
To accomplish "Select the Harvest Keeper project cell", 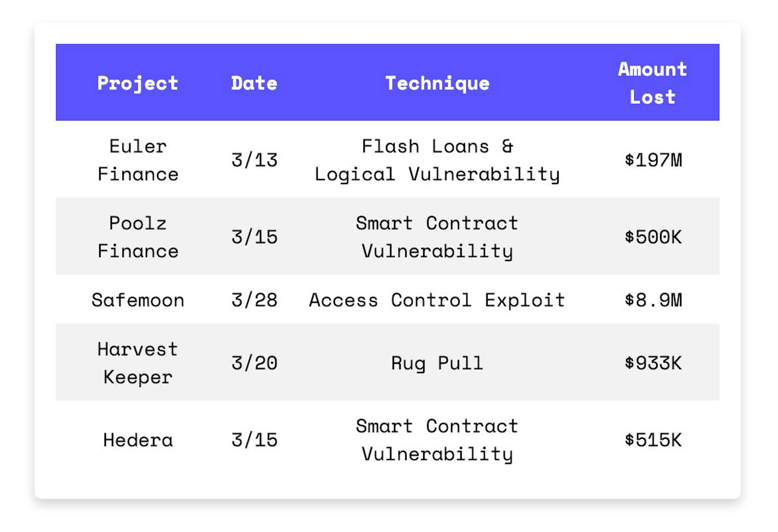I will (138, 363).
